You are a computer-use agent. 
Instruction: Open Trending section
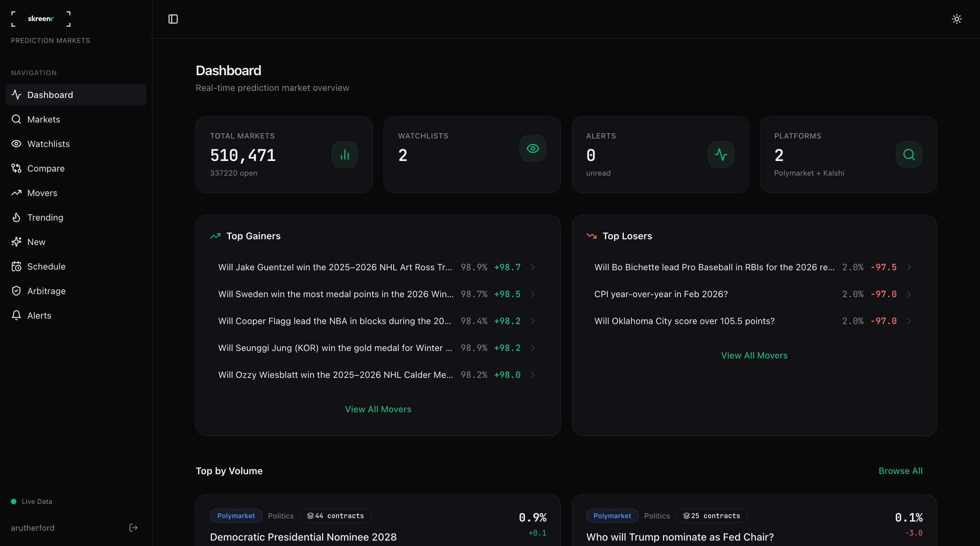[76, 217]
